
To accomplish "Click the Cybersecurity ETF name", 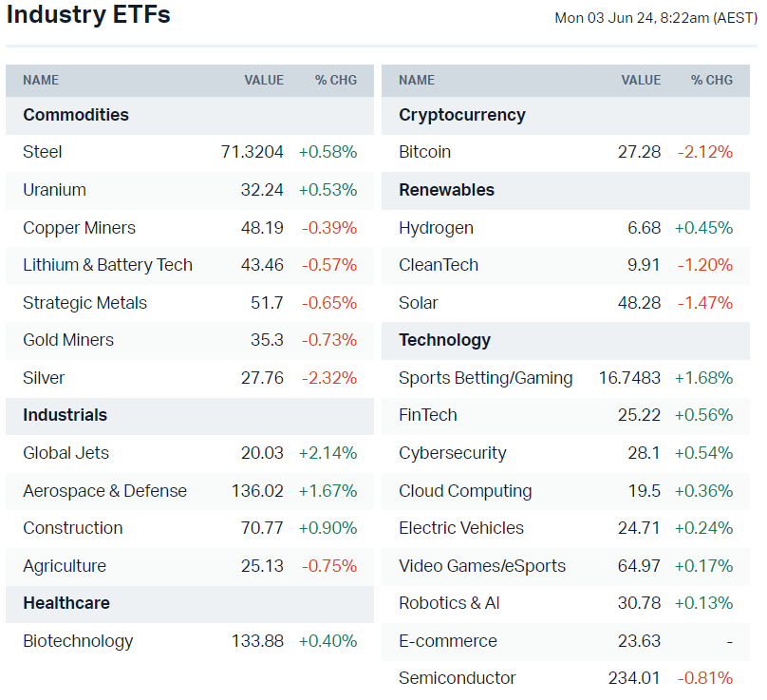I will (453, 453).
